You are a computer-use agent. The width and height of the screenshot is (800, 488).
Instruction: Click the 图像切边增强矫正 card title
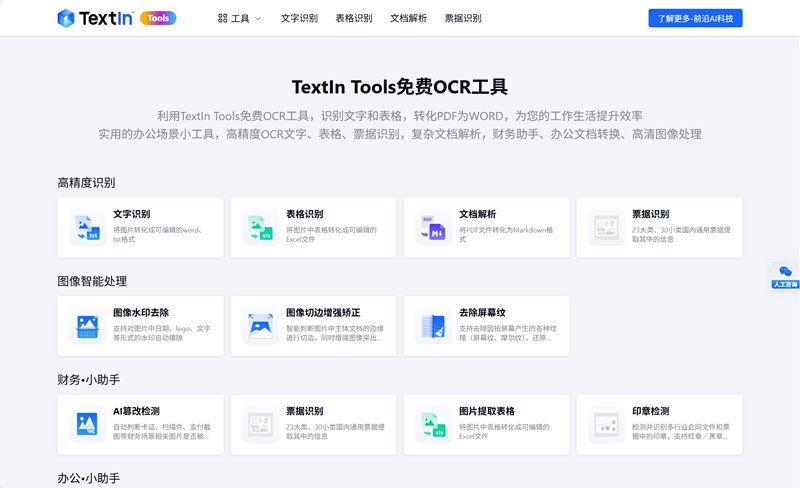(x=323, y=312)
